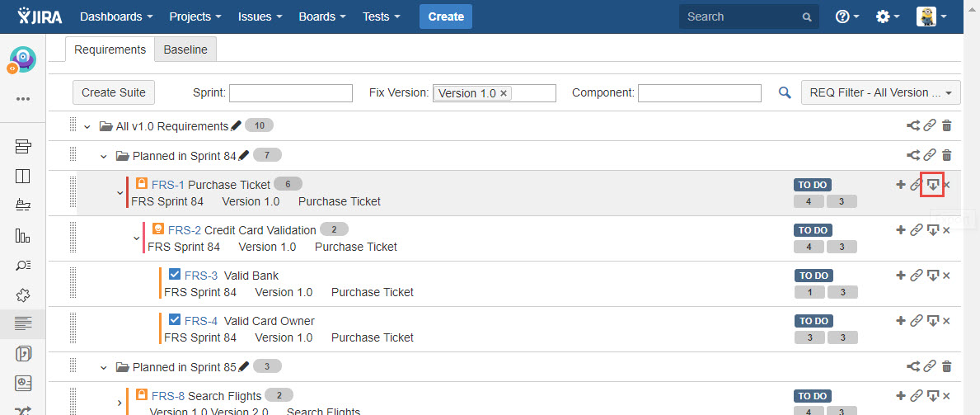The width and height of the screenshot is (980, 415).
Task: Click the TO DO status on FRS-4
Action: pos(814,321)
